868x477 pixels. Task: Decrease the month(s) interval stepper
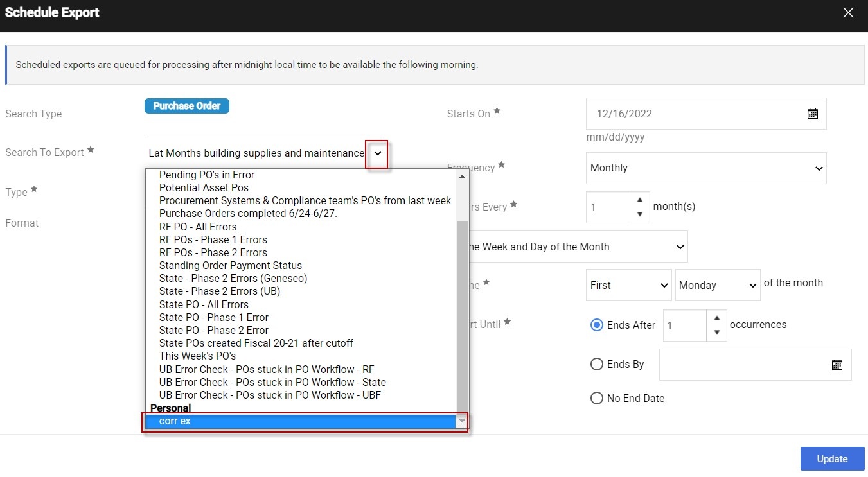639,214
